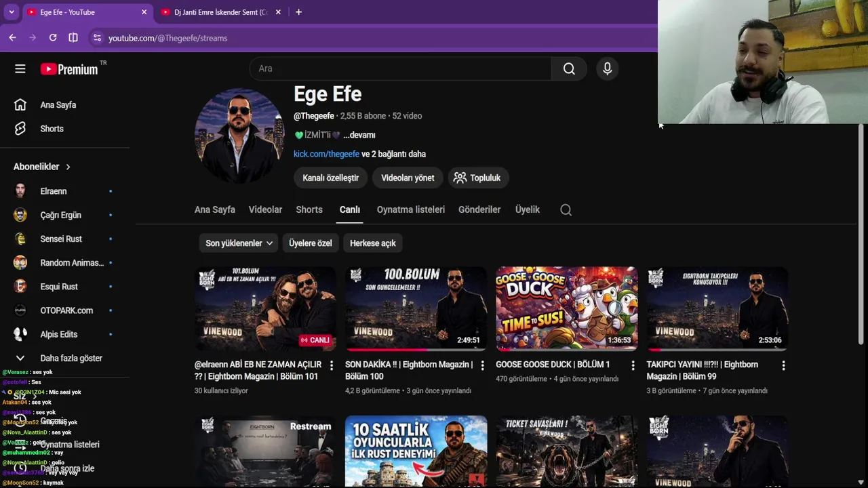Open Topluluk button
The image size is (868, 488).
pos(477,178)
